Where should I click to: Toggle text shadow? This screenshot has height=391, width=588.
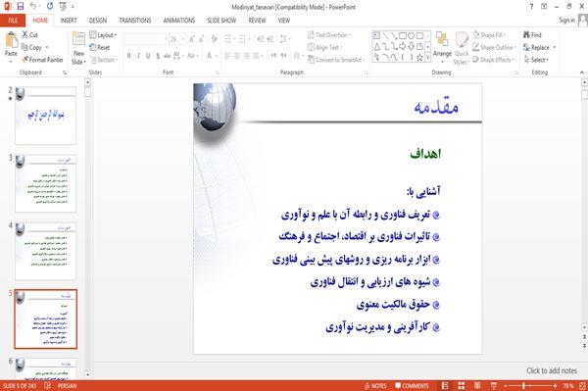(x=158, y=56)
